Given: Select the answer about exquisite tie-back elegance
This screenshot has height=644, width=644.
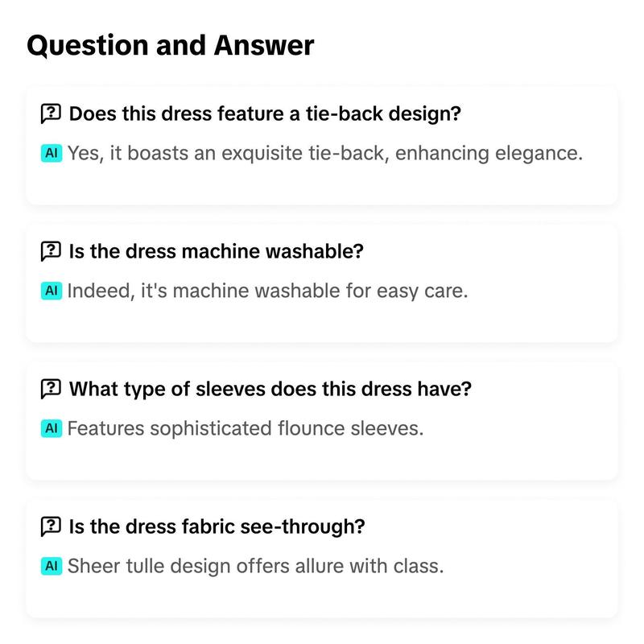Looking at the screenshot, I should (325, 154).
